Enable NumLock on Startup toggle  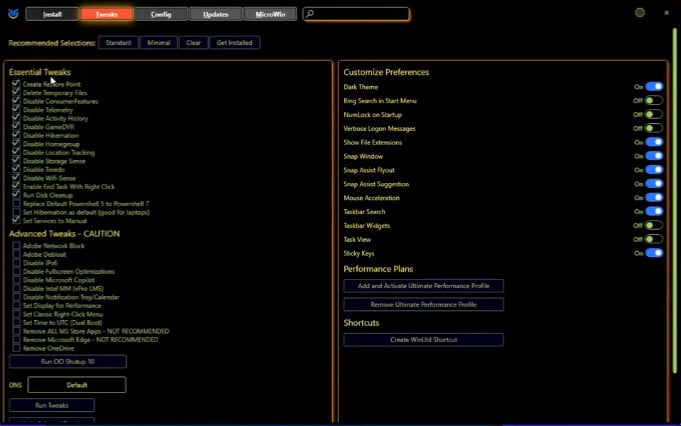coord(654,114)
